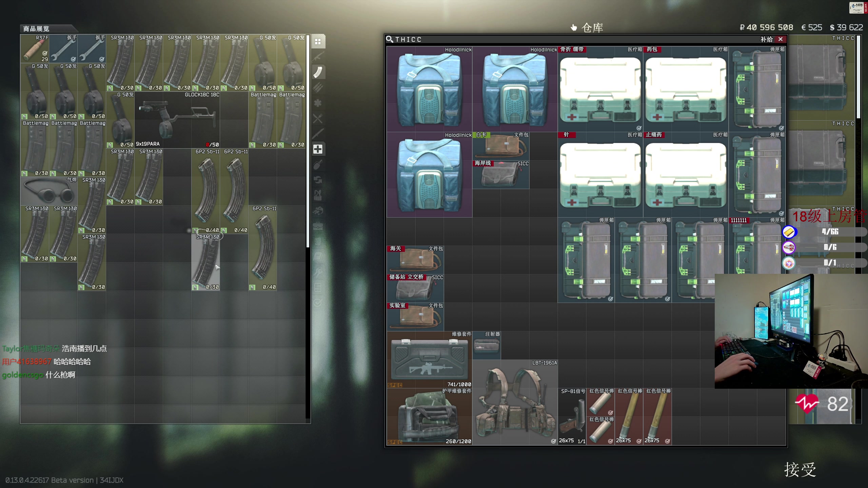Open the 实验室 tagged document case
The height and width of the screenshot is (488, 868).
(x=415, y=317)
